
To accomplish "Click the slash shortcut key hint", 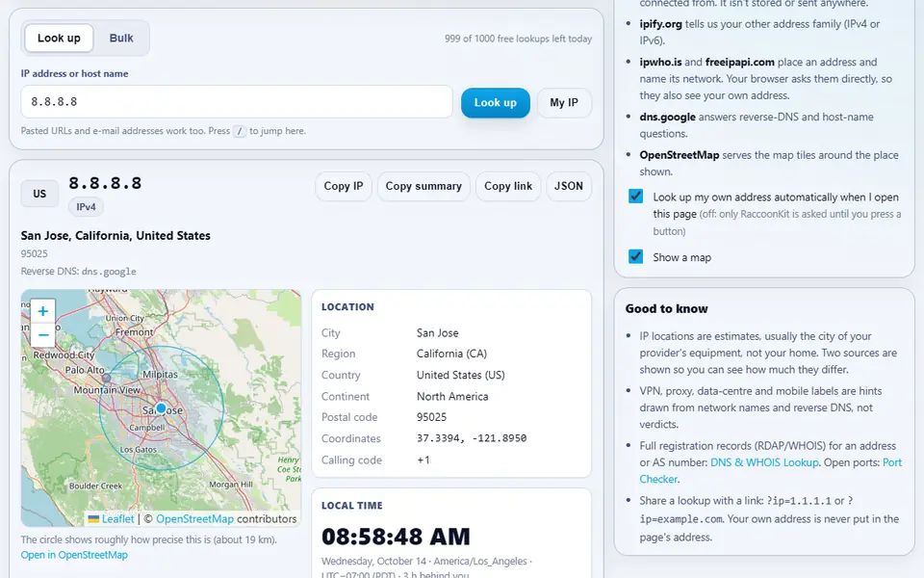I will coord(240,132).
